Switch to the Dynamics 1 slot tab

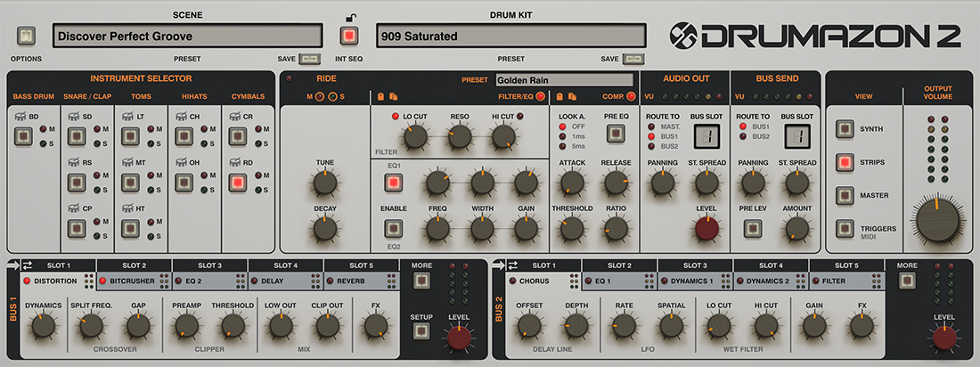695,281
